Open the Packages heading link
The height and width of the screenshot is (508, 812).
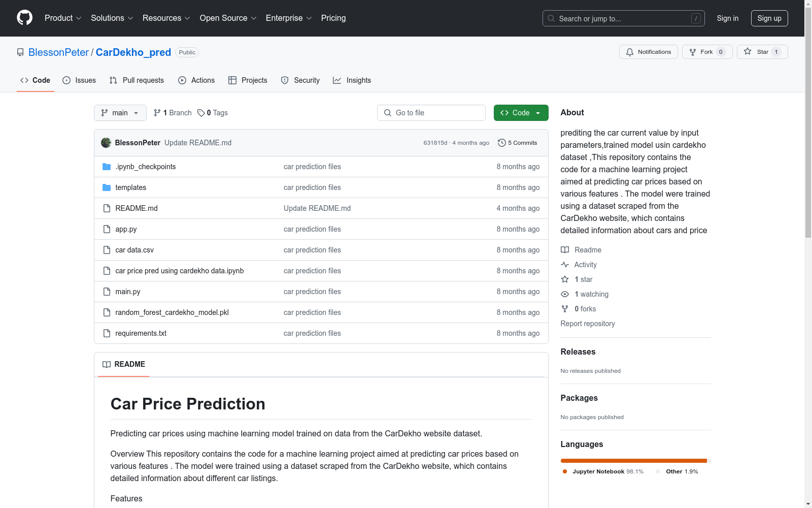(579, 398)
